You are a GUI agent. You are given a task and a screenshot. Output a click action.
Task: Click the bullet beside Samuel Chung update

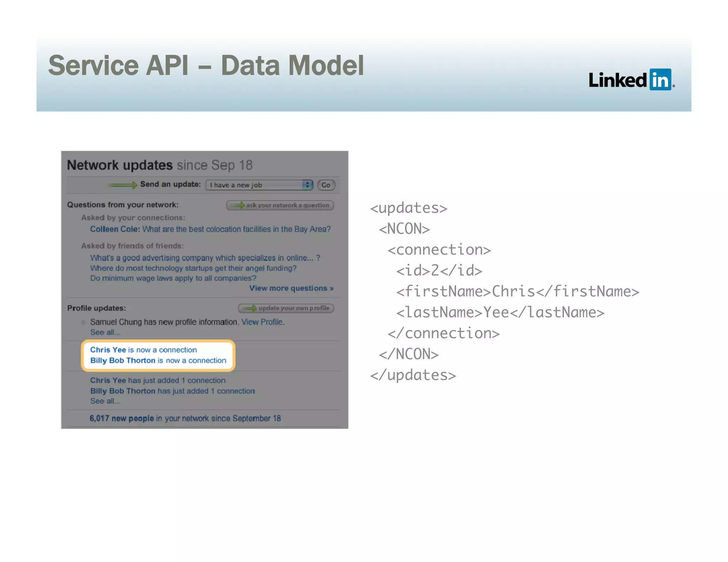pos(83,322)
